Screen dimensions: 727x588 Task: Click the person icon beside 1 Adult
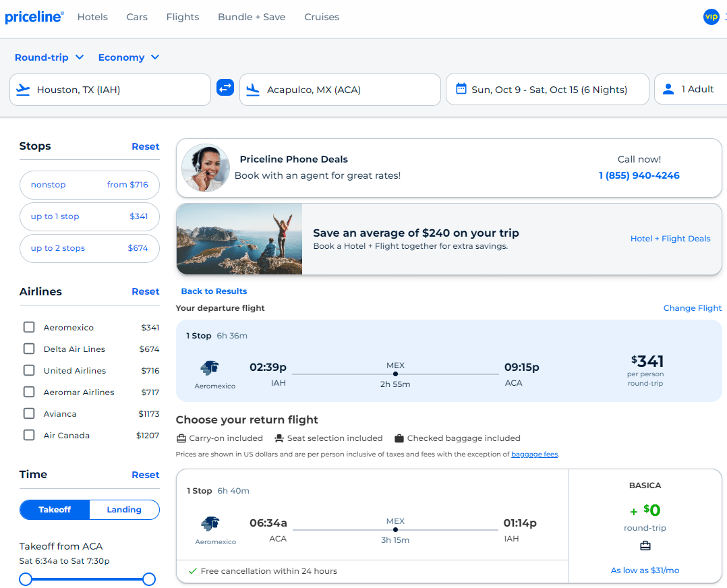pyautogui.click(x=668, y=89)
